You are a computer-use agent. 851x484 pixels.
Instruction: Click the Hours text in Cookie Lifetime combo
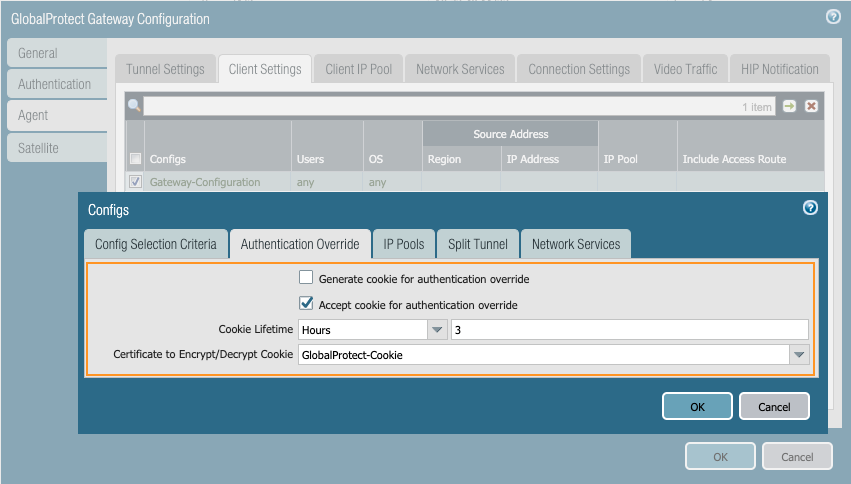tap(316, 330)
